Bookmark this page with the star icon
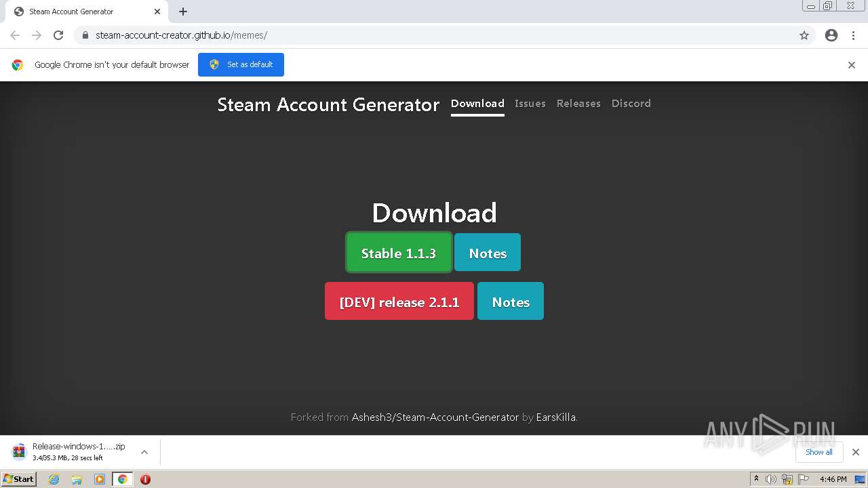 (804, 35)
